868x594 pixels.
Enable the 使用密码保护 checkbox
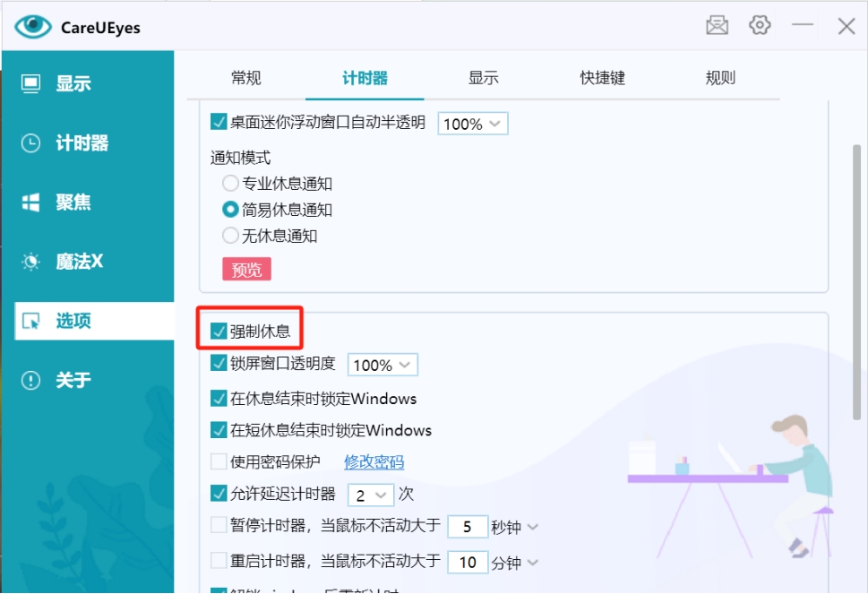[x=217, y=461]
